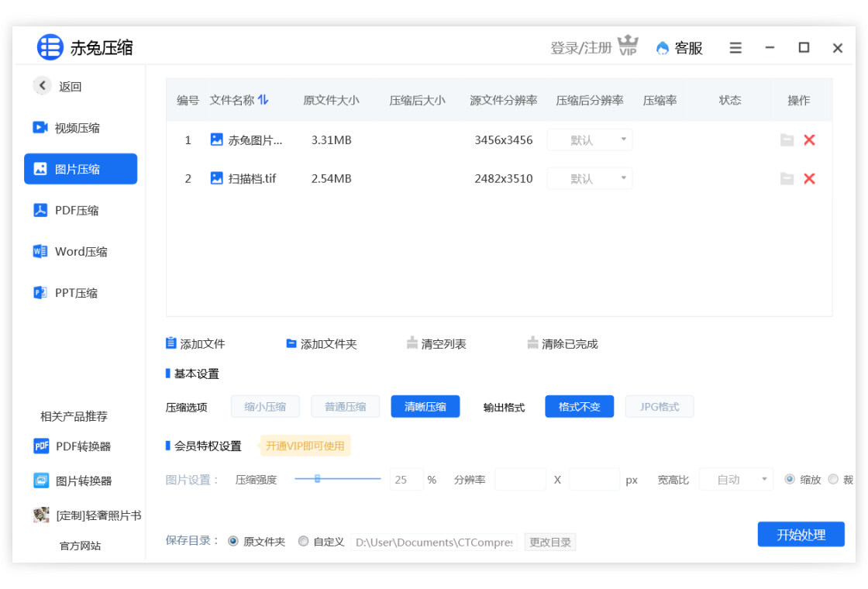The height and width of the screenshot is (589, 868).
Task: Click the 压缩强度 slider handle
Action: [317, 479]
